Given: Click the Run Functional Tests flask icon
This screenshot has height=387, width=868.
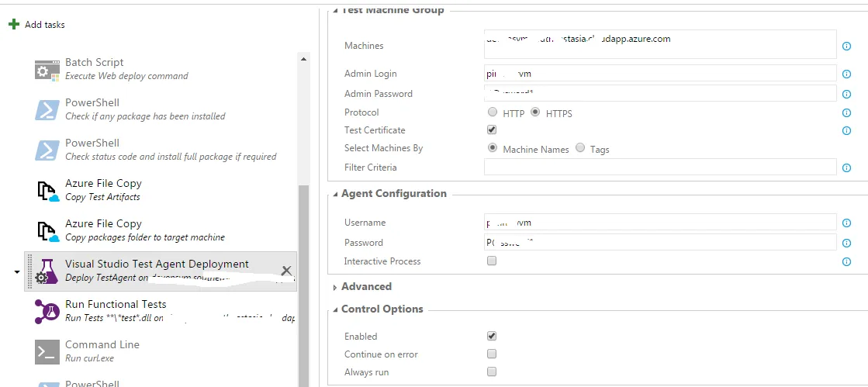Looking at the screenshot, I should (47, 311).
